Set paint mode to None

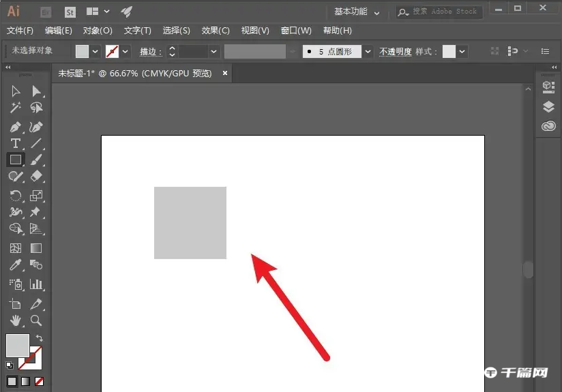[x=39, y=381]
